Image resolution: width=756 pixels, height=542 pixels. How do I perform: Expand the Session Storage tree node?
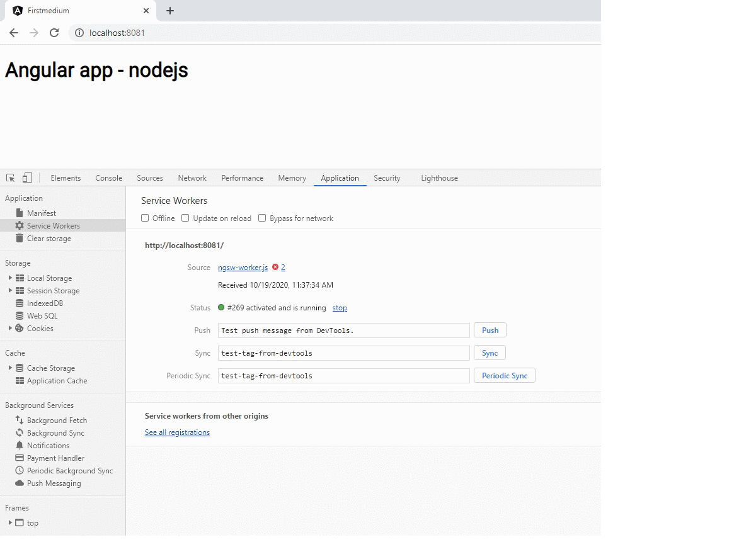[x=10, y=291]
